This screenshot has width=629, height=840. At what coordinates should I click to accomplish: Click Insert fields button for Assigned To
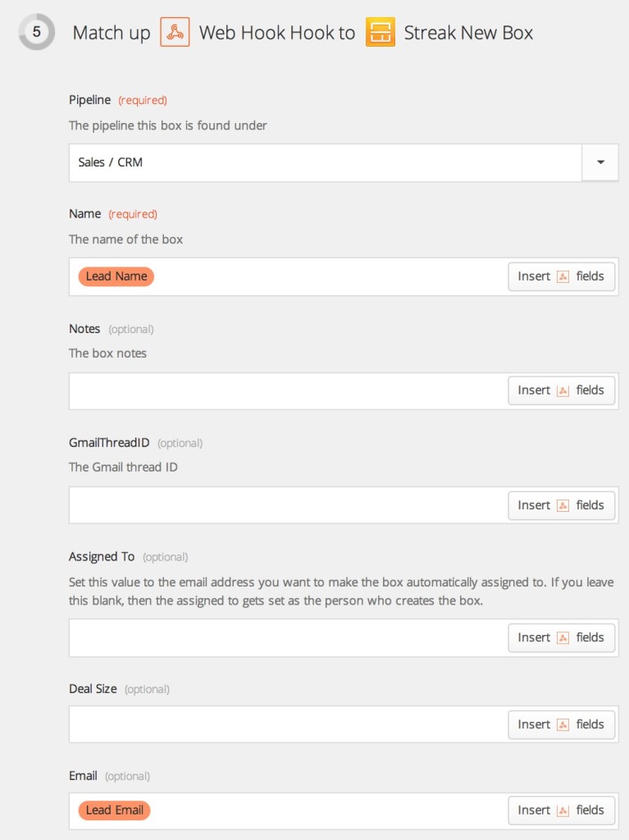(561, 637)
